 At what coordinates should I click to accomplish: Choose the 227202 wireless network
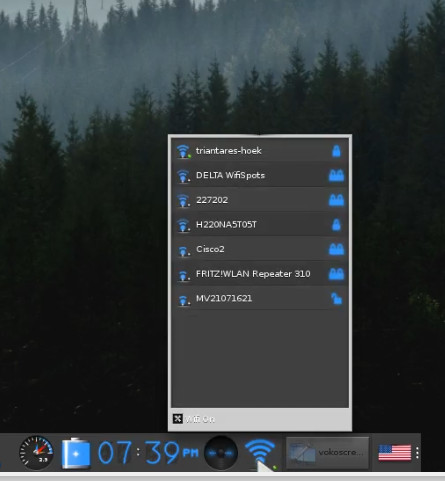click(260, 200)
